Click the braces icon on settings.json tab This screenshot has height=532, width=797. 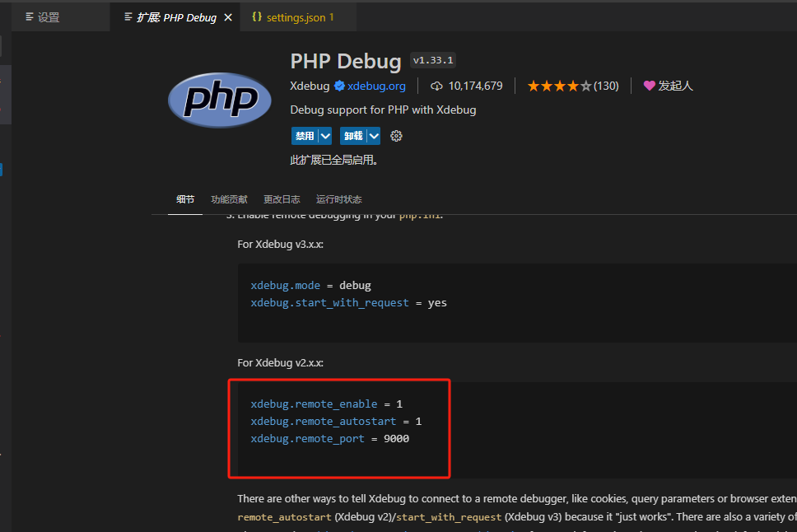[x=257, y=16]
